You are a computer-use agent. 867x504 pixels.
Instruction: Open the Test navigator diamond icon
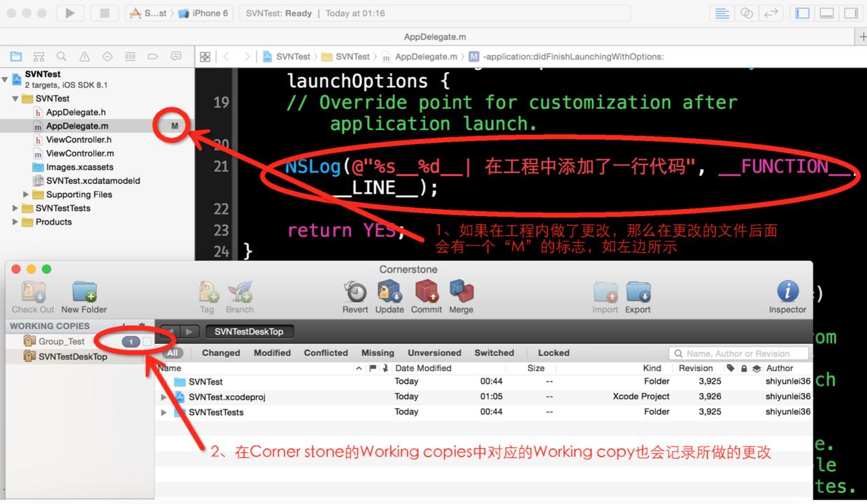click(x=107, y=57)
